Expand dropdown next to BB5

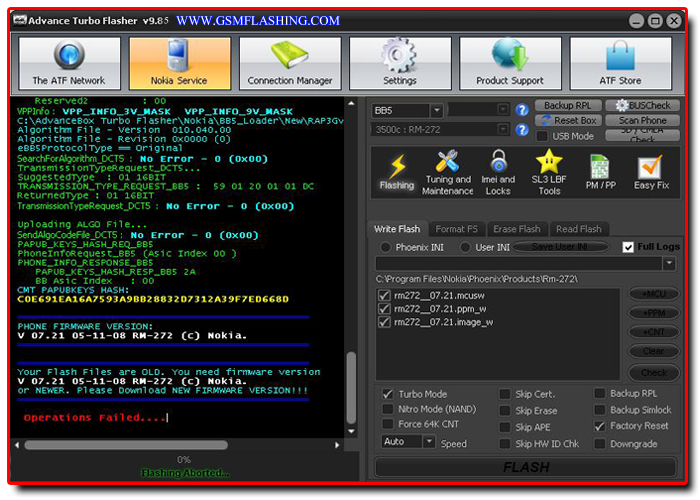[x=503, y=109]
